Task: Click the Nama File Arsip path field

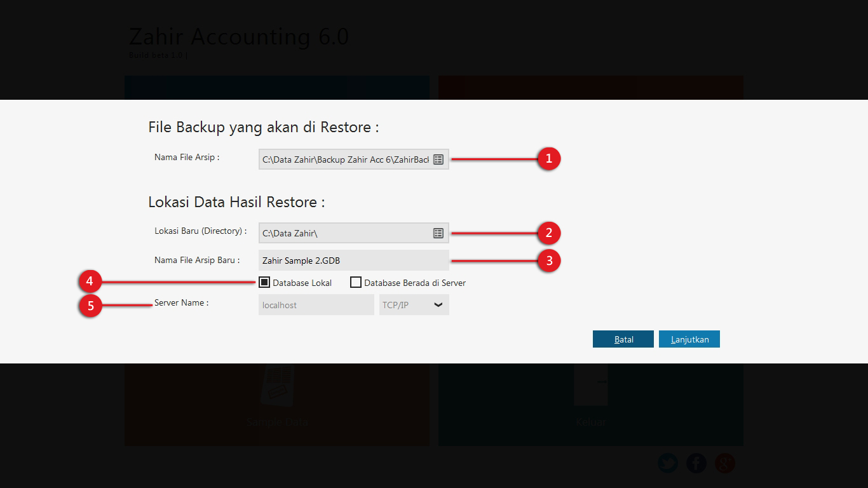Action: 354,159
